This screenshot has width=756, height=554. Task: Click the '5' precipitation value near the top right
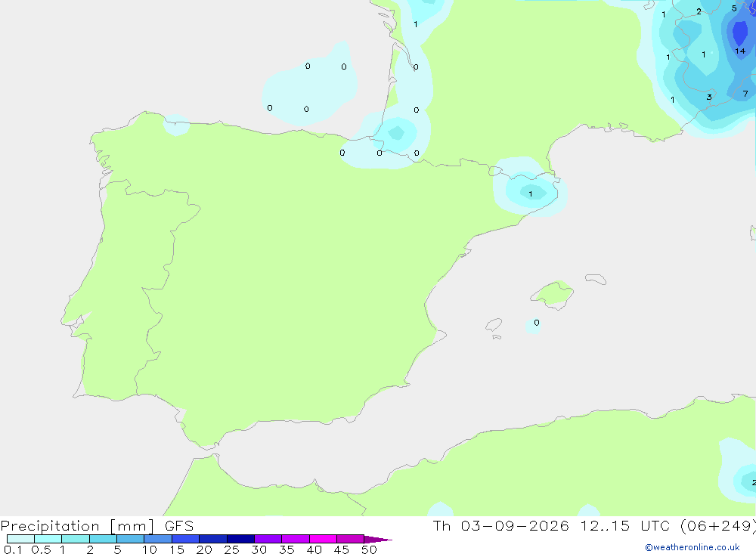[734, 8]
